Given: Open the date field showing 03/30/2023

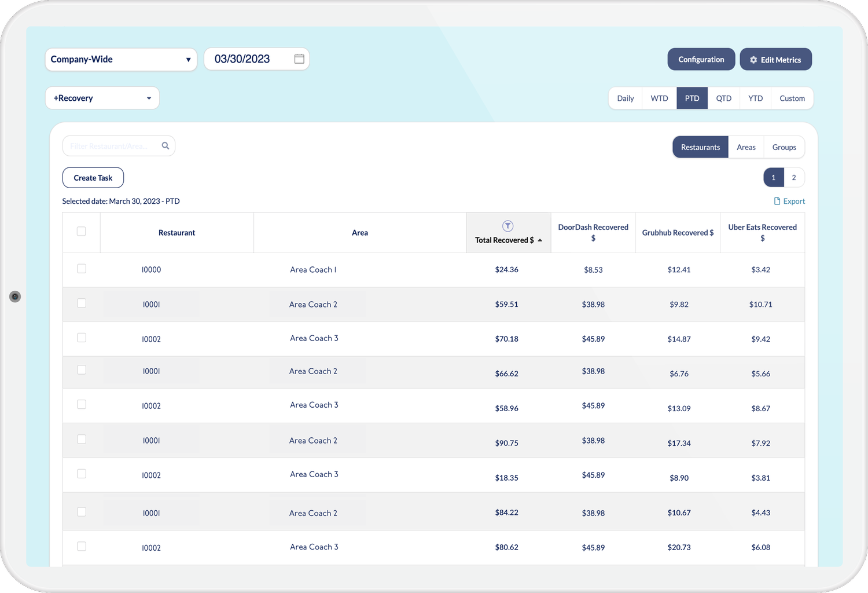Looking at the screenshot, I should [249, 58].
